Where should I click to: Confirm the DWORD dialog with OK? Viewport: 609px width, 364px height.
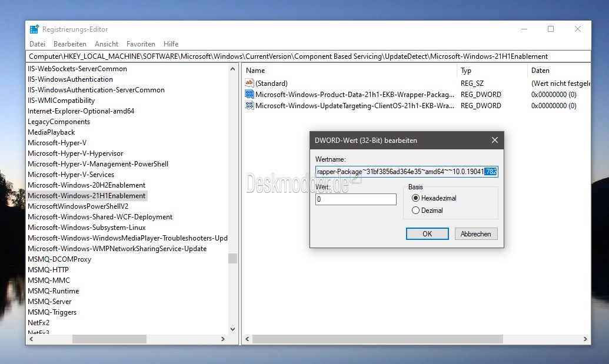(427, 233)
